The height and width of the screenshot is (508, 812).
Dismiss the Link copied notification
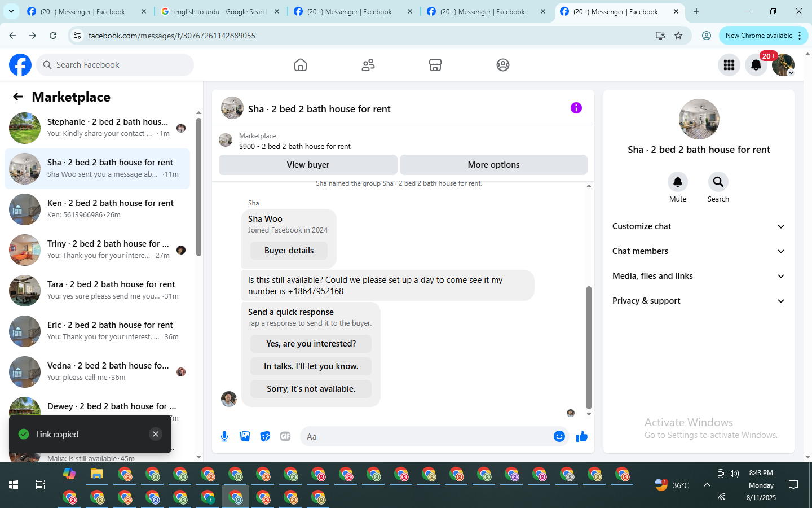coord(156,434)
